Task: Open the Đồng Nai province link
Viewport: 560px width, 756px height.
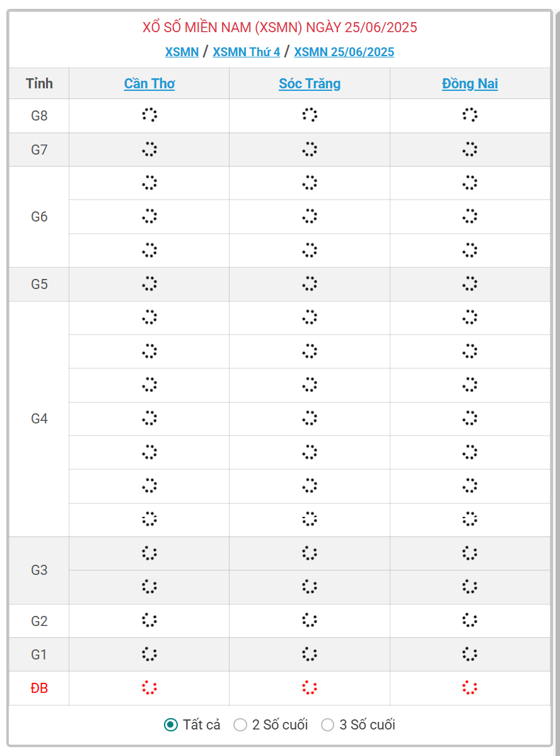Action: coord(470,84)
